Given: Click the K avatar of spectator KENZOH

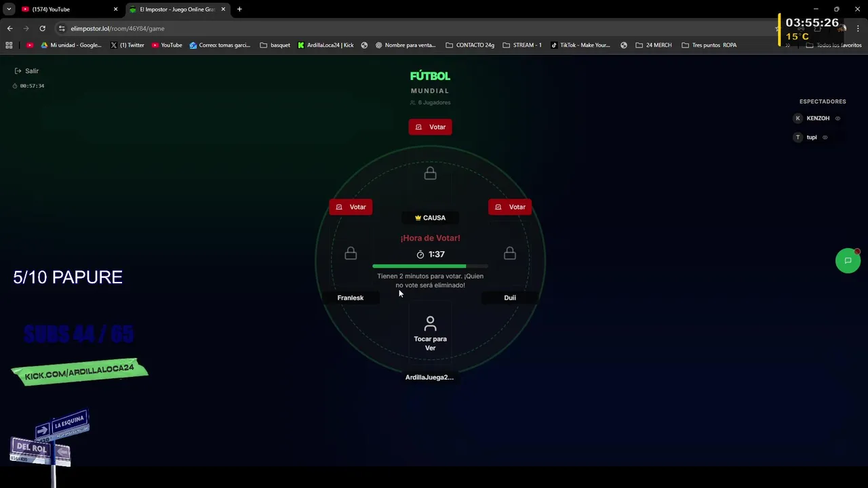Looking at the screenshot, I should point(797,118).
